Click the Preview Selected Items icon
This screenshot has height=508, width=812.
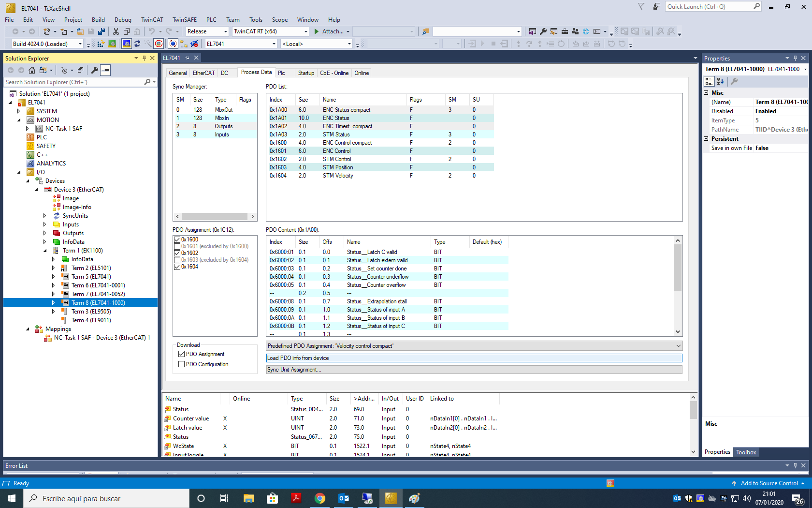105,70
